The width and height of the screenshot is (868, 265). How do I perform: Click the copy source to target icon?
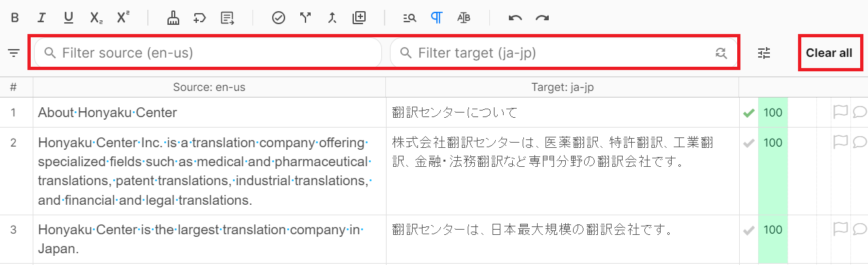pyautogui.click(x=228, y=18)
